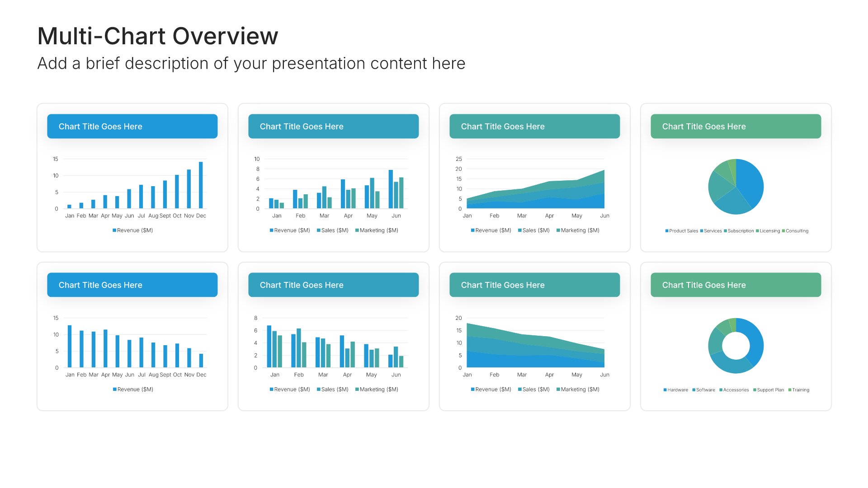Select the donut chart in the bottom row
This screenshot has width=868, height=488.
[736, 346]
